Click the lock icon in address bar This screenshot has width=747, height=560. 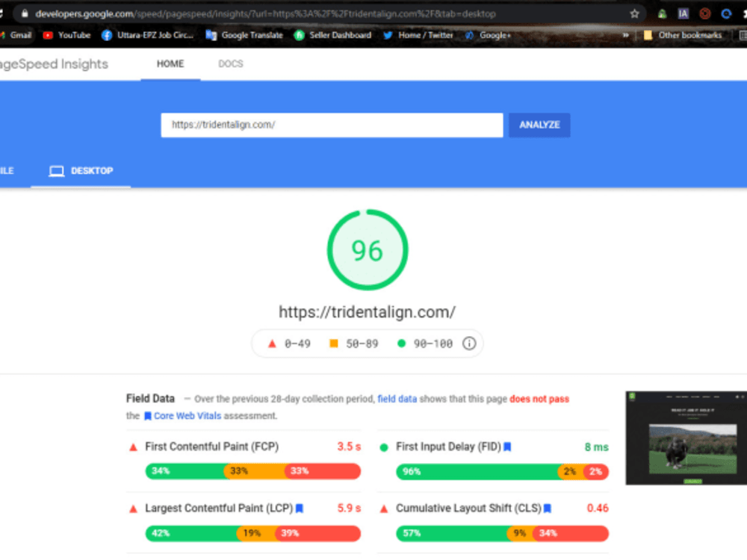coord(25,13)
